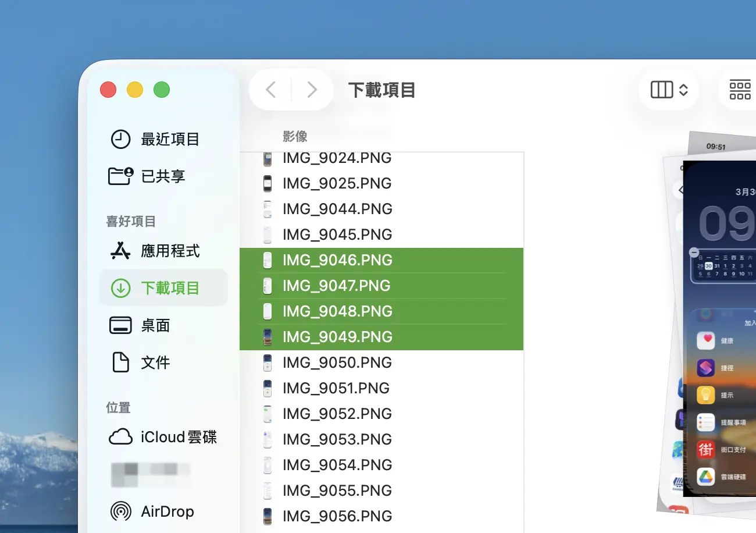756x533 pixels.
Task: Open 最近項目 in the sidebar
Action: click(x=163, y=139)
